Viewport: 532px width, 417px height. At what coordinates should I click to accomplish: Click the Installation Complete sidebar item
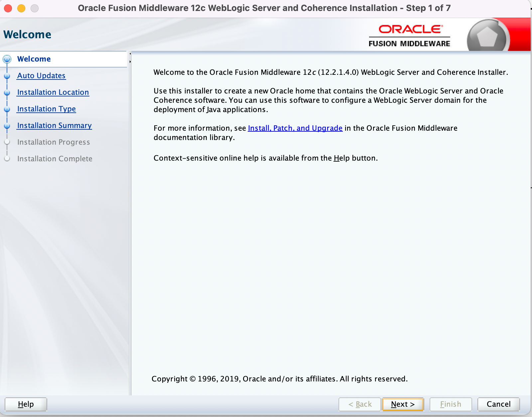pyautogui.click(x=55, y=159)
